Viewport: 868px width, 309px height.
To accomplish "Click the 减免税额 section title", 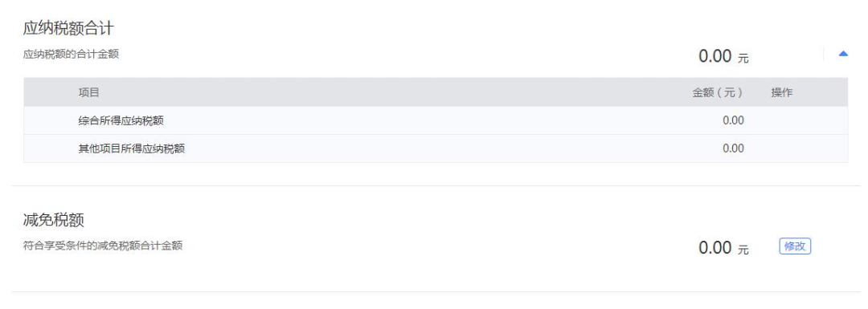I will (x=54, y=220).
